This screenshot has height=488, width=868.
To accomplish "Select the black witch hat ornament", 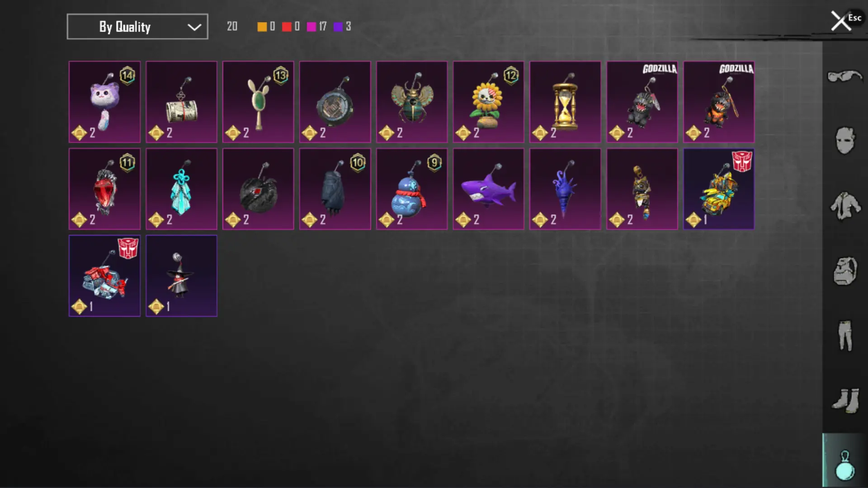I will point(181,276).
